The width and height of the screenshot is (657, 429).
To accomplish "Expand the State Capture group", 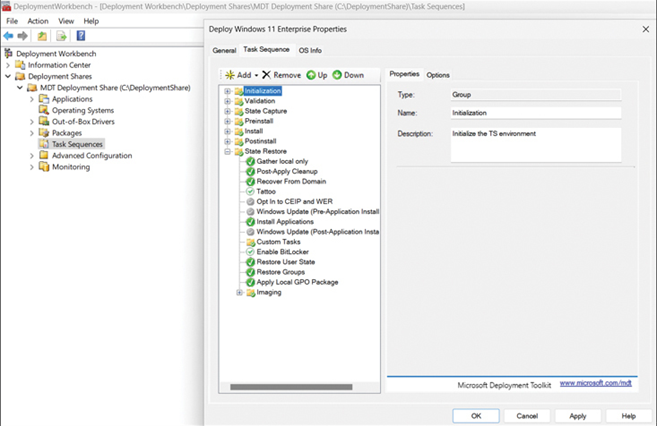I will [x=228, y=111].
